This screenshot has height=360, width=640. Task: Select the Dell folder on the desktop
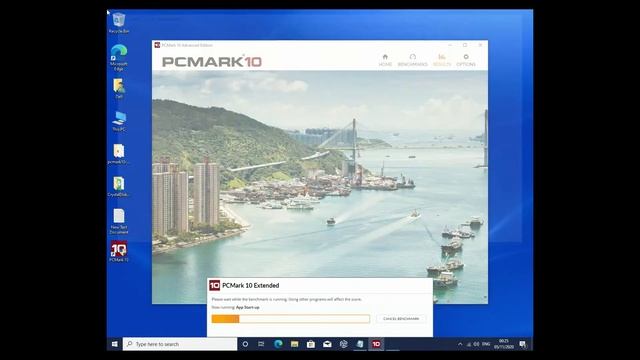(119, 88)
